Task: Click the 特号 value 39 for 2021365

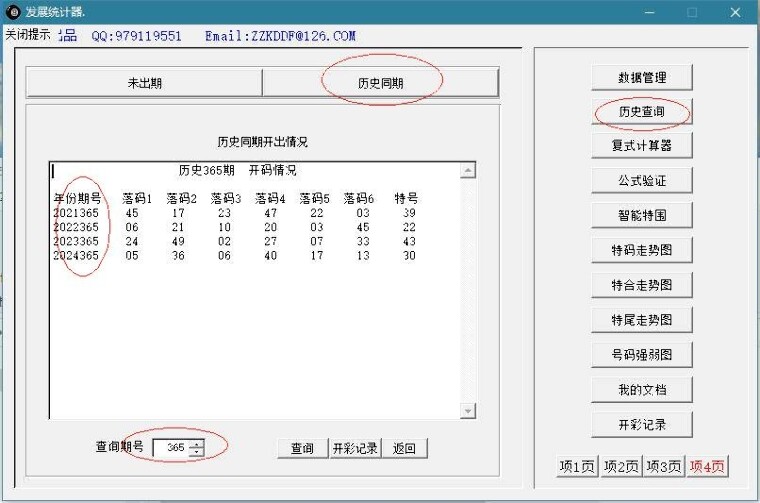Action: (410, 213)
